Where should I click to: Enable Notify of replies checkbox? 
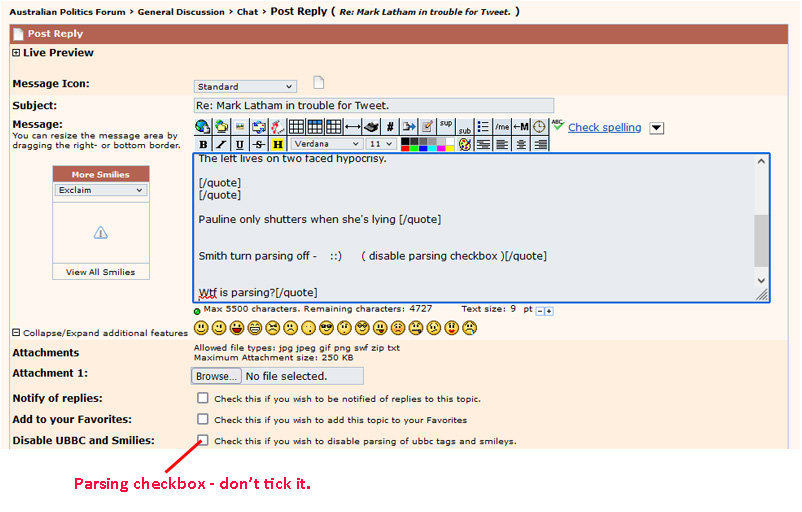tap(203, 398)
